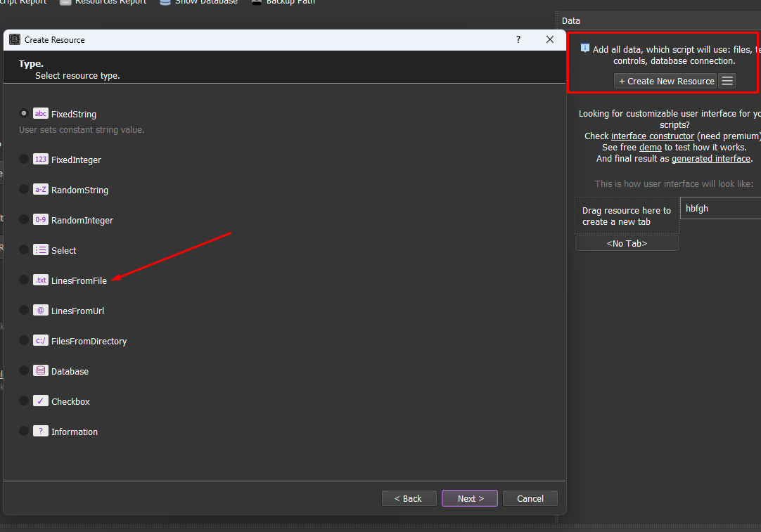The height and width of the screenshot is (532, 761).
Task: Click the 0-9 RandomInteger icon
Action: pos(41,220)
